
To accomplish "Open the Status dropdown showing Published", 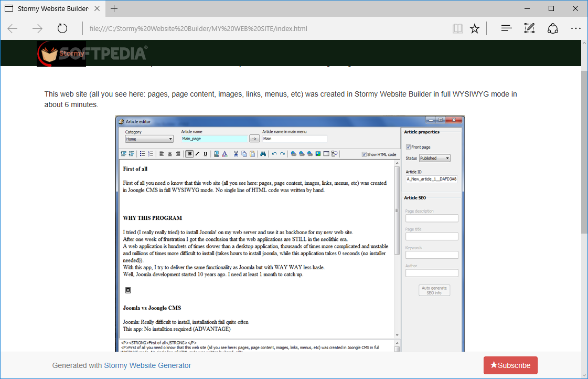I will click(435, 159).
